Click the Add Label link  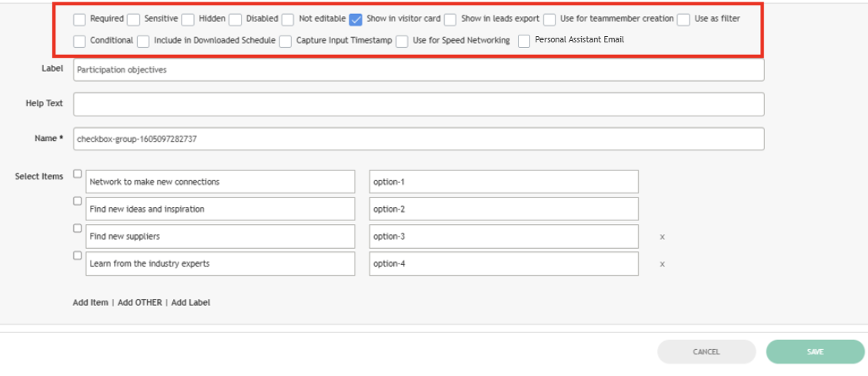190,303
